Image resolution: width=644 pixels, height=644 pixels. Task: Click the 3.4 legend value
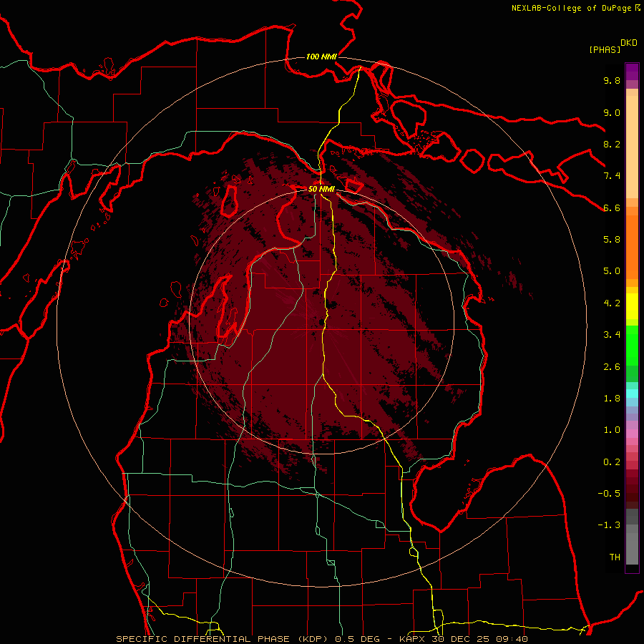point(612,335)
